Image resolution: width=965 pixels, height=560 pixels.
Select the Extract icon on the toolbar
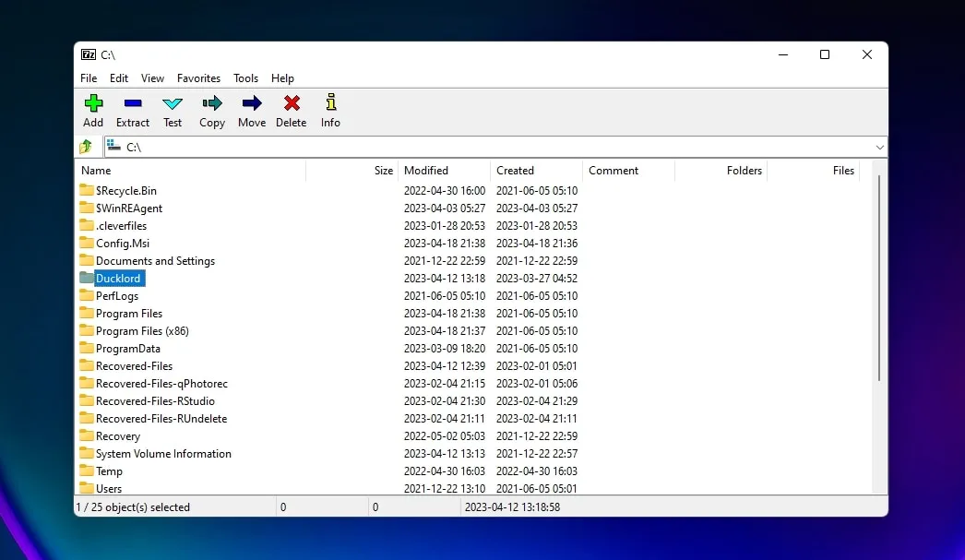tap(132, 111)
